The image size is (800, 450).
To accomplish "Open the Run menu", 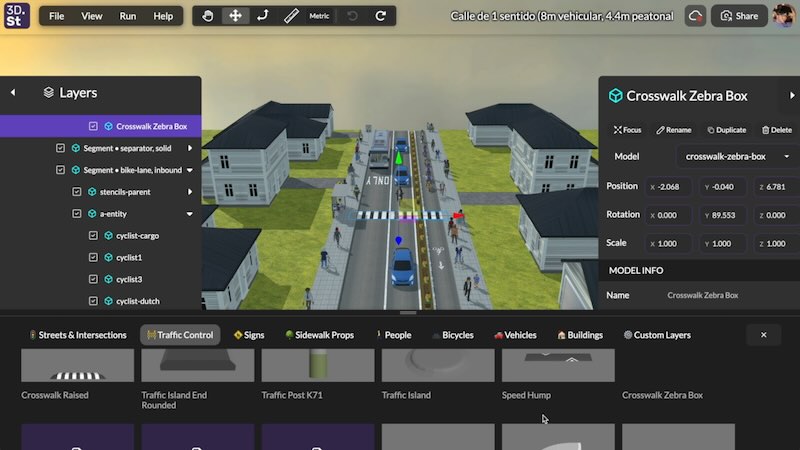I will coord(128,16).
